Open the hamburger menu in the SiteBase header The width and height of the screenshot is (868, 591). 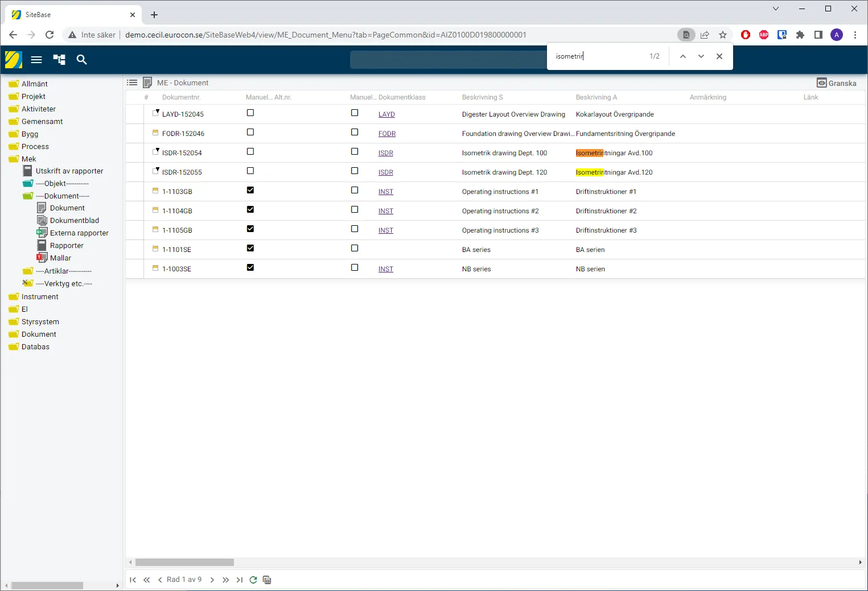(36, 60)
